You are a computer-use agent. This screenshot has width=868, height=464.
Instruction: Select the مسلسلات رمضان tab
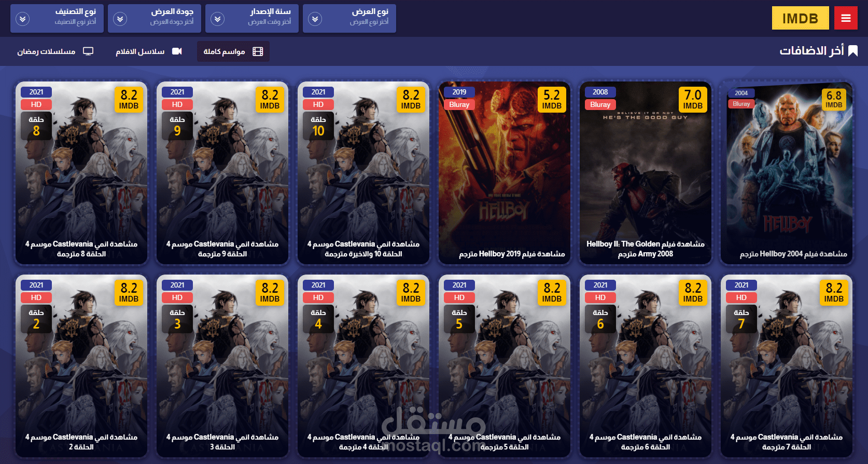[55, 51]
